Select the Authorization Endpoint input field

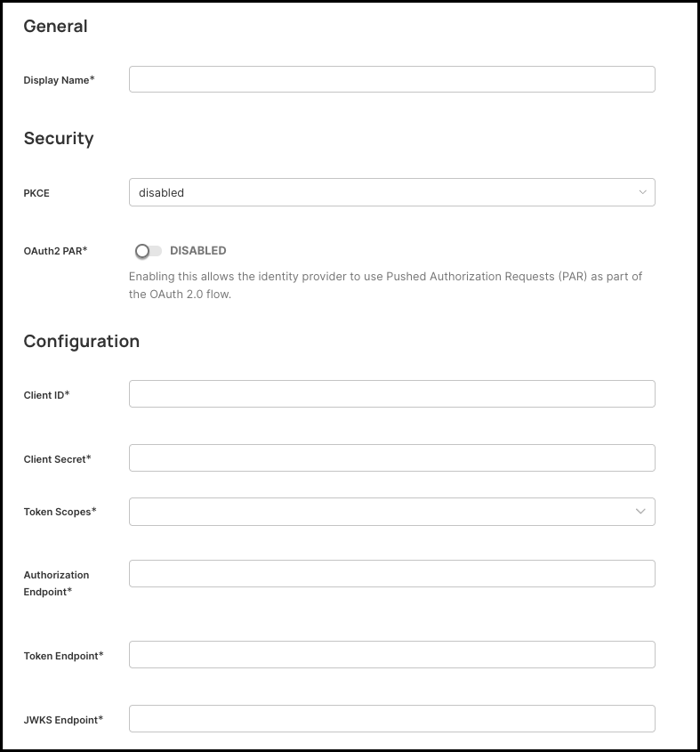coord(391,574)
